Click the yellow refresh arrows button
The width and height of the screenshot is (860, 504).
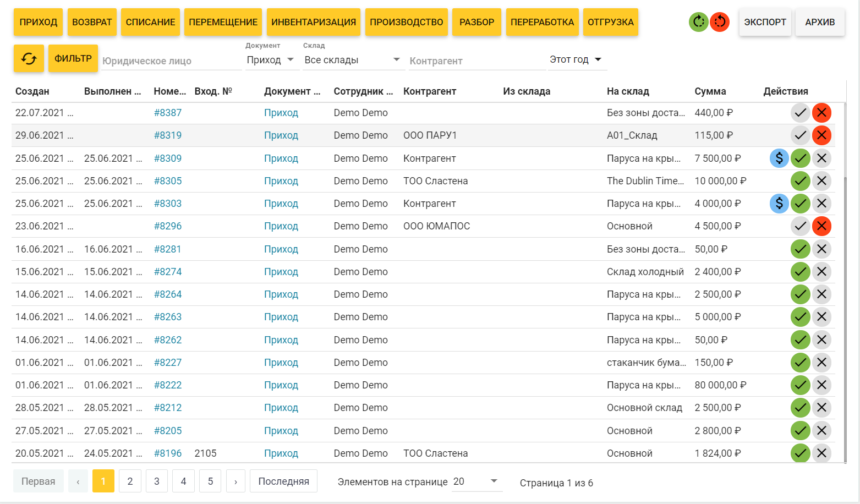(29, 58)
